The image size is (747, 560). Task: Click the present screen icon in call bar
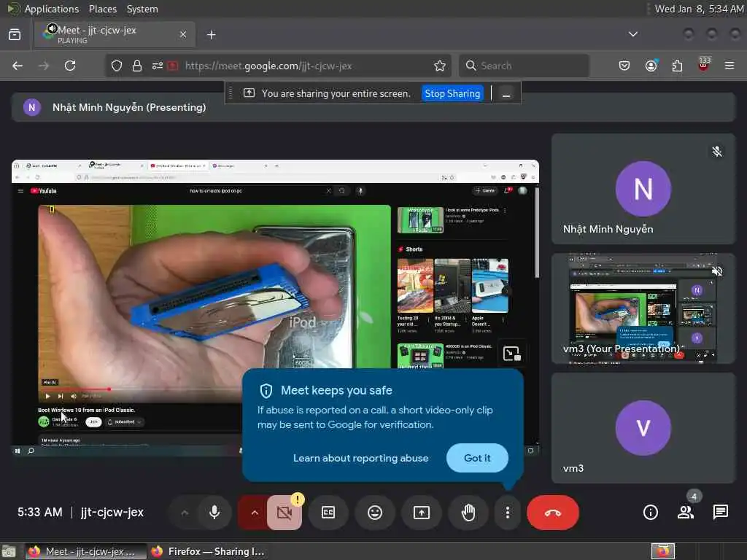point(422,513)
